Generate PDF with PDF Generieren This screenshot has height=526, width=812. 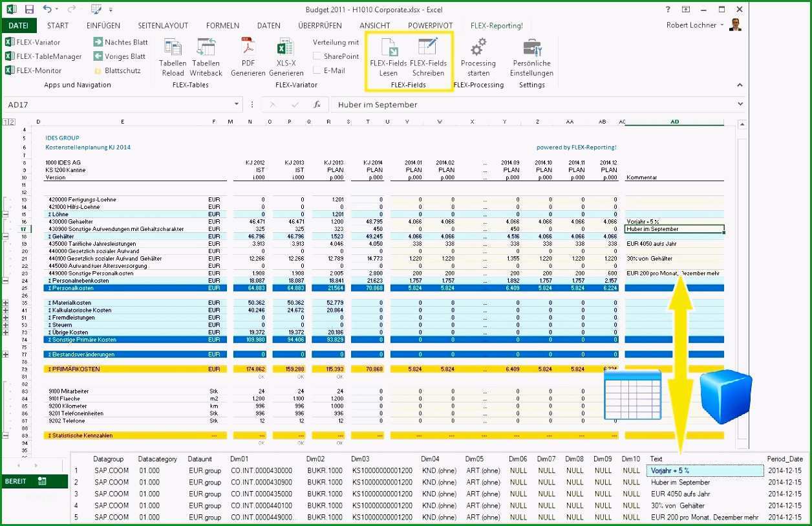coord(248,57)
